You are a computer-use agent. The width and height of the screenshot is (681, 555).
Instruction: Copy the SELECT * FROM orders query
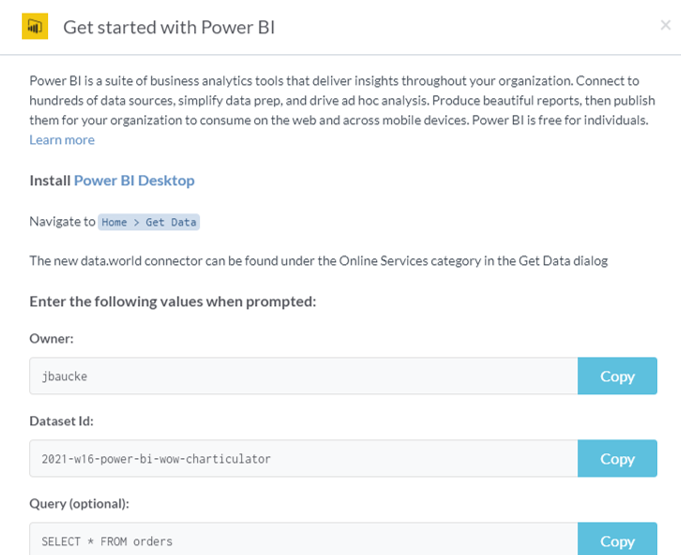[x=617, y=540]
